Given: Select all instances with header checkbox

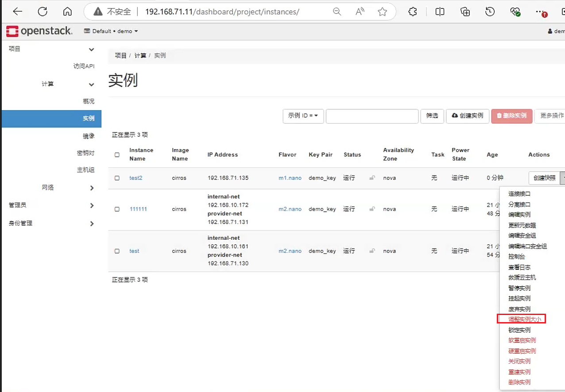Looking at the screenshot, I should click(x=117, y=155).
